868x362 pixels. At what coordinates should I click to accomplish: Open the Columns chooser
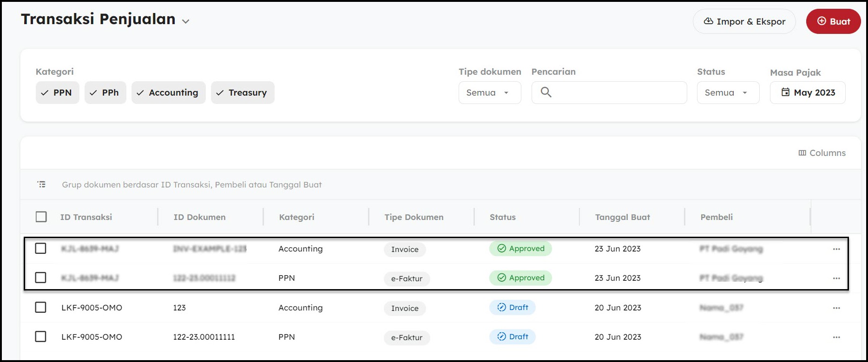point(822,153)
